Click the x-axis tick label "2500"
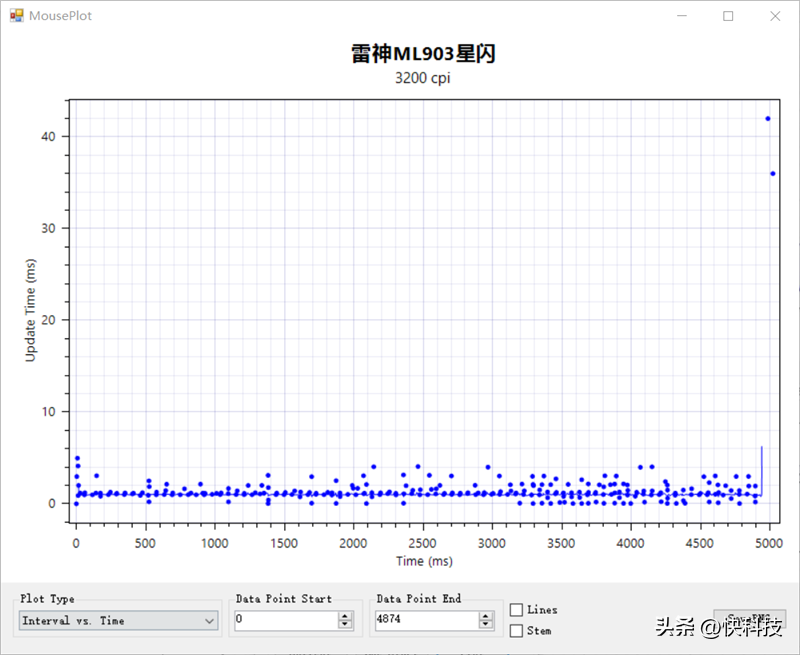The image size is (800, 655). (x=422, y=543)
